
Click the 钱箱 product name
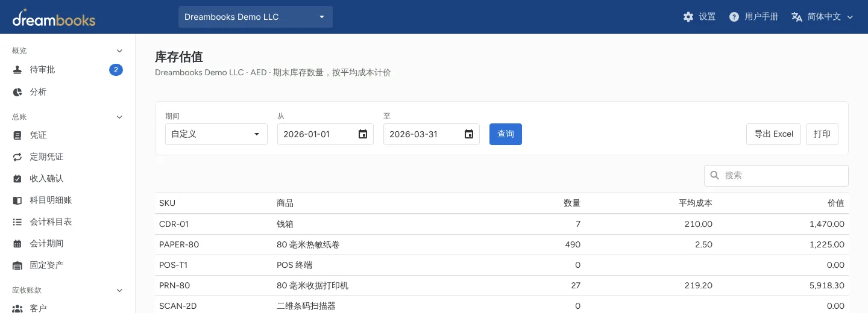coord(285,224)
